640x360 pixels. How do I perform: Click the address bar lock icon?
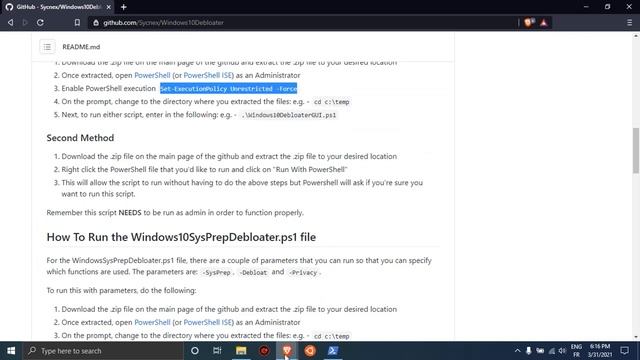pos(96,23)
